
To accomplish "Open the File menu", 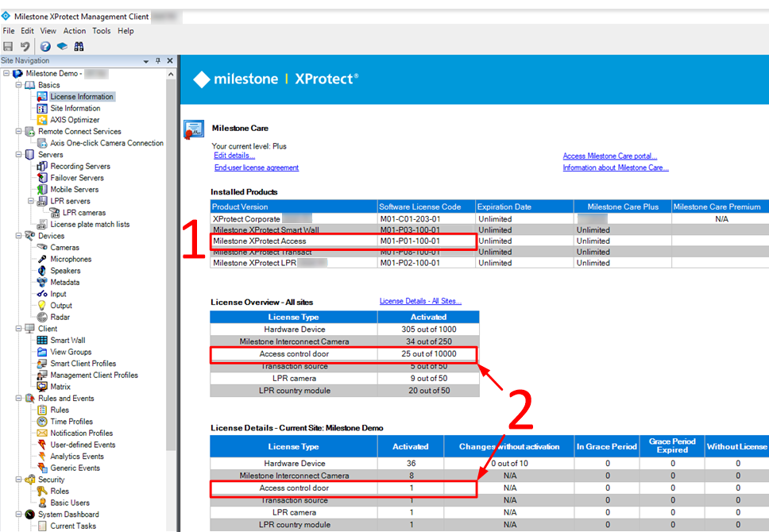I will point(9,31).
